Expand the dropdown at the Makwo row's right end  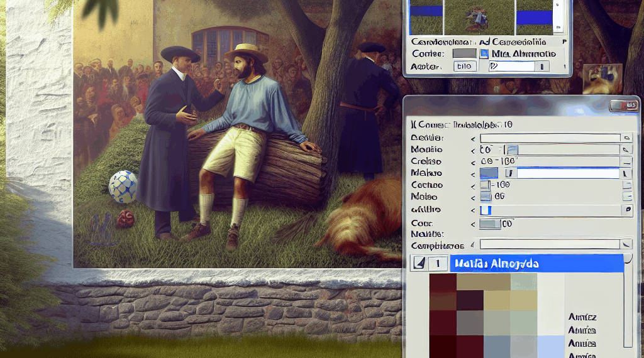(626, 174)
